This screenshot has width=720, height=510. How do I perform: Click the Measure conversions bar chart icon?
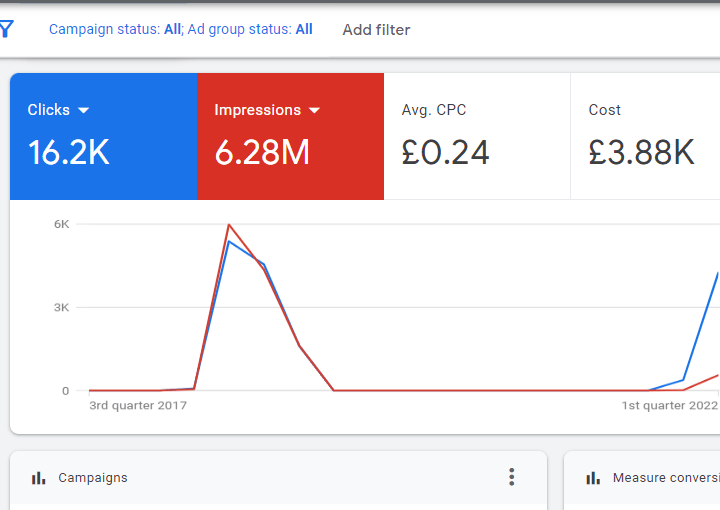tap(593, 478)
